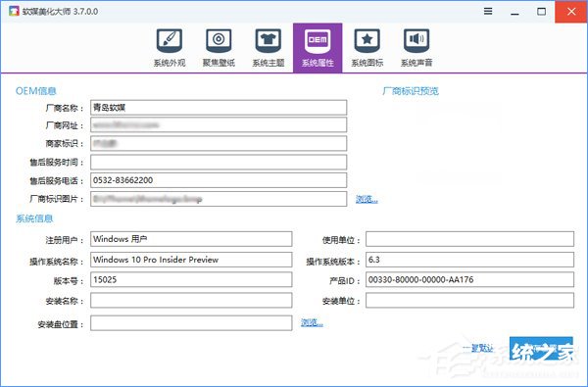Screen dimensions: 588x387
Task: Open the 系统图标 (System Icons) star icon
Action: tap(367, 48)
